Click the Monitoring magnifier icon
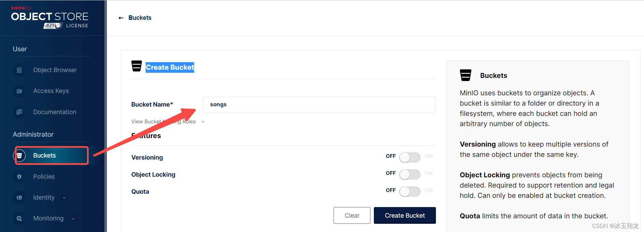This screenshot has width=644, height=232. tap(19, 218)
